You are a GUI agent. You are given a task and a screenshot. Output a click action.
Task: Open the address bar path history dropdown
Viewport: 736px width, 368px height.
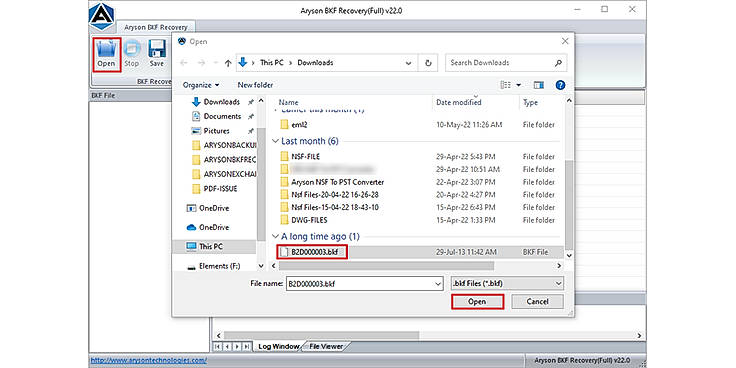click(x=409, y=63)
